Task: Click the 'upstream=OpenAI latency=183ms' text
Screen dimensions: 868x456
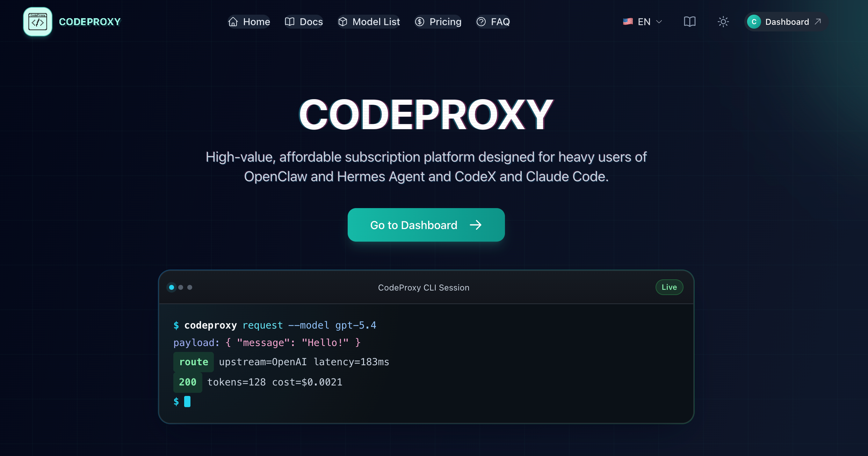Action: point(304,362)
